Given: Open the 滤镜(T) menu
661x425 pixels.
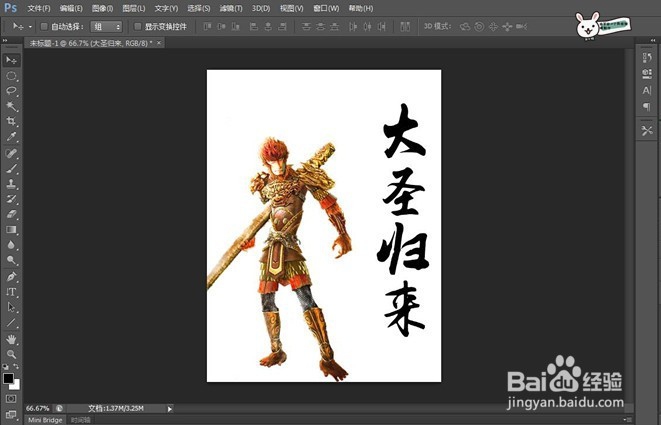Looking at the screenshot, I should (x=231, y=8).
